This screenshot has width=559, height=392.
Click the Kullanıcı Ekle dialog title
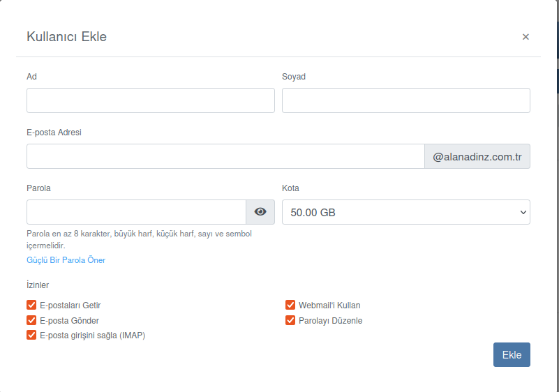[66, 37]
